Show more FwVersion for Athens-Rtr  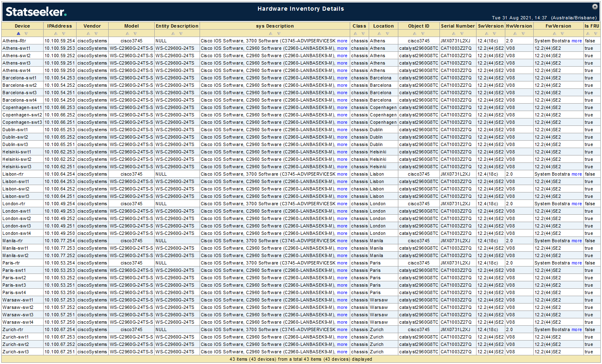(x=576, y=41)
